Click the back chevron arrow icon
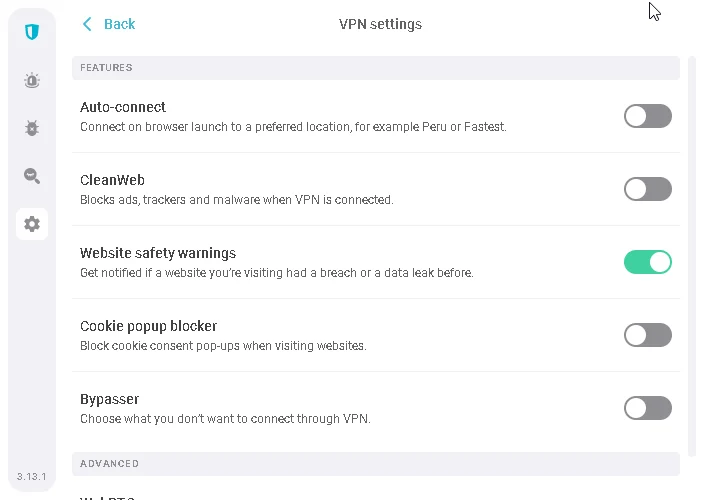Image resolution: width=704 pixels, height=500 pixels. [88, 24]
